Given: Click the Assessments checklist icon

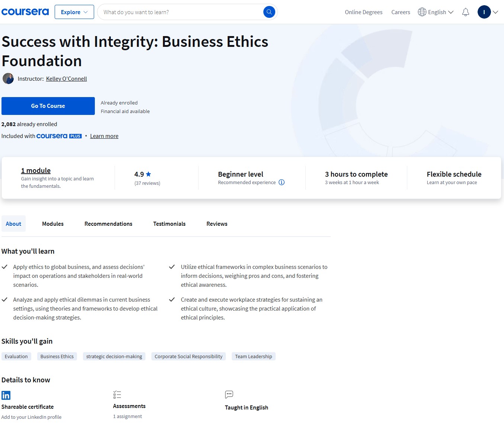Looking at the screenshot, I should point(117,395).
